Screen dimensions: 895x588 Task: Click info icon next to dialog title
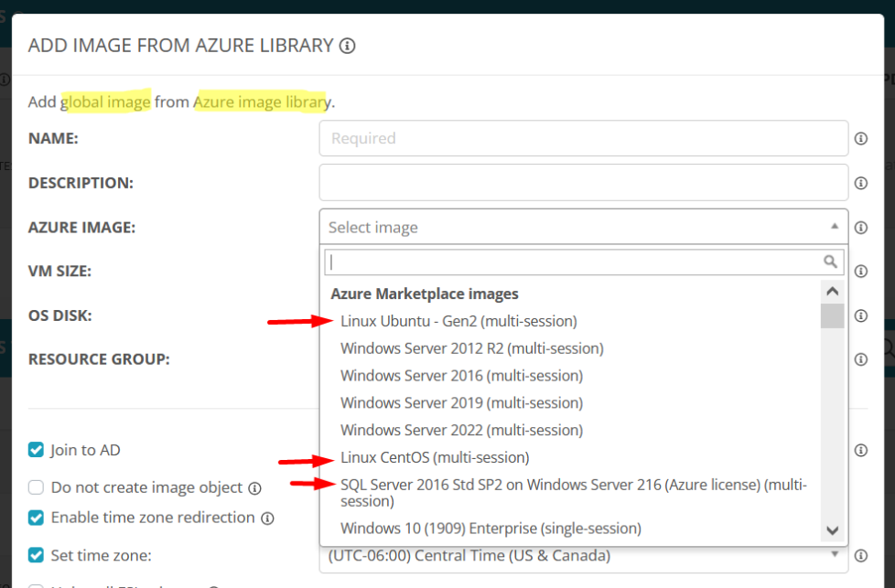click(x=347, y=46)
